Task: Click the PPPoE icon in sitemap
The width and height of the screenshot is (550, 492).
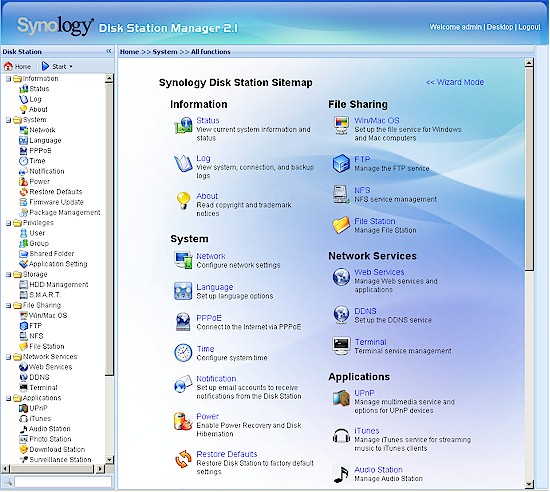Action: tap(183, 322)
